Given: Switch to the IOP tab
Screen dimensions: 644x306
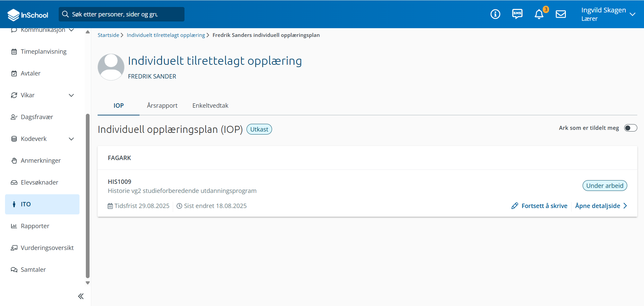Looking at the screenshot, I should (118, 106).
